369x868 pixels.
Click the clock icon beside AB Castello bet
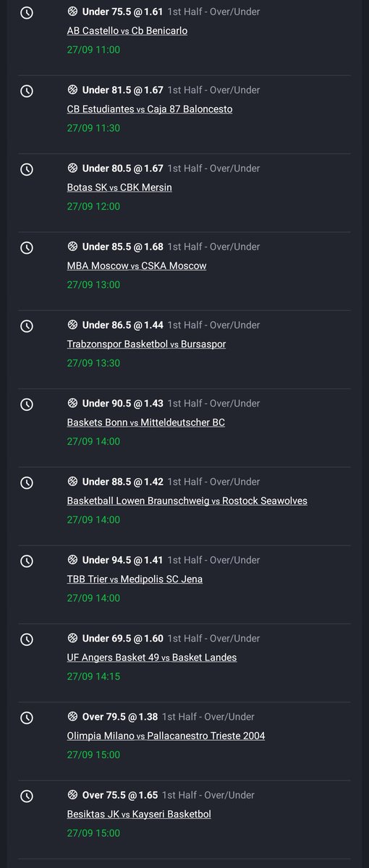tap(27, 13)
